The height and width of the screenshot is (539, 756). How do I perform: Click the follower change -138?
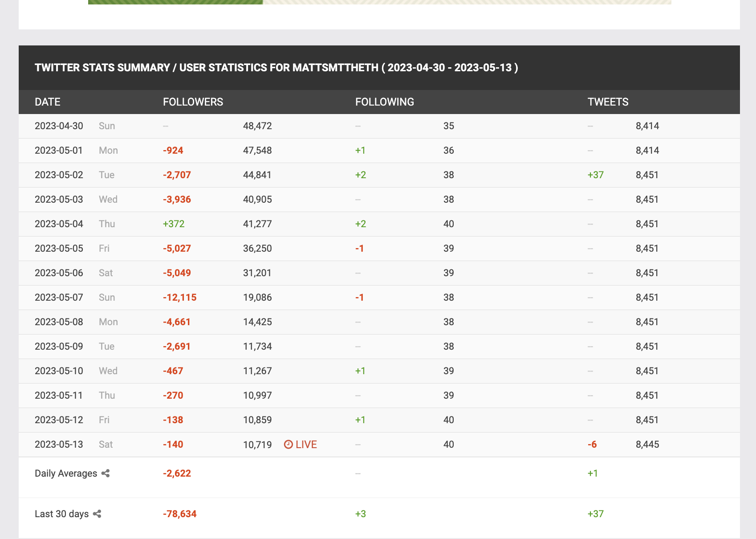click(x=173, y=420)
